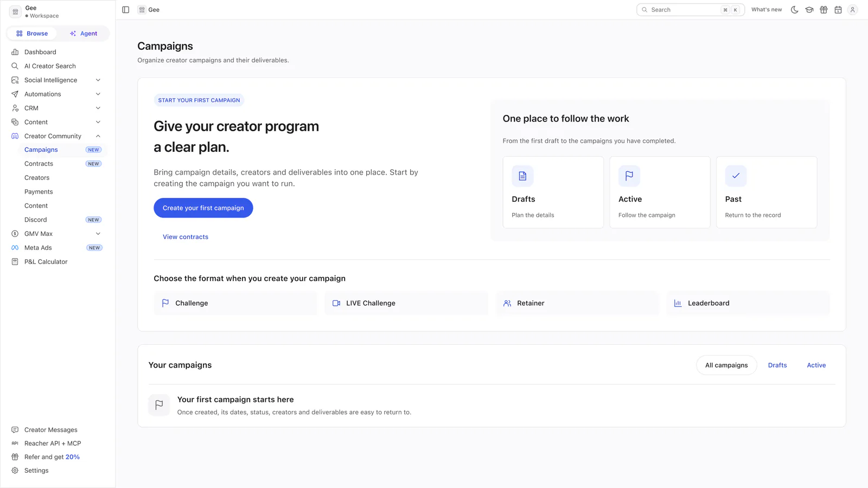Click the Search input field
Viewport: 868px width, 488px height.
tap(691, 10)
